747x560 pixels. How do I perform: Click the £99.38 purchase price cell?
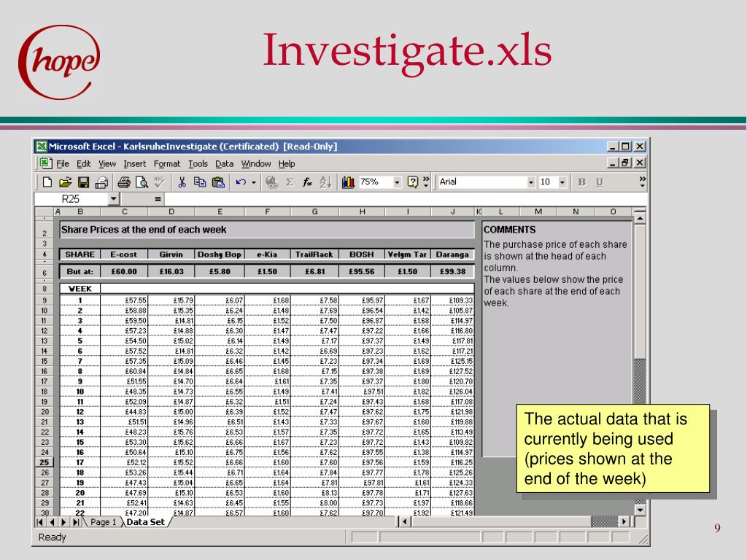tap(452, 271)
